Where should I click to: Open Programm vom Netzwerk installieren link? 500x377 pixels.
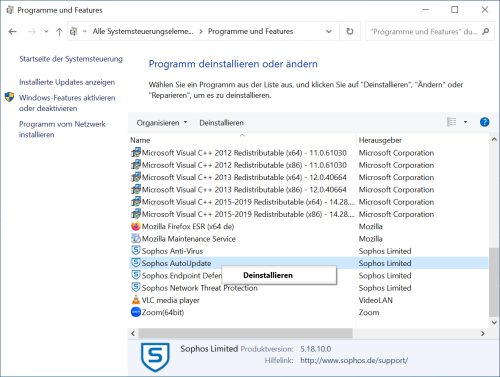pyautogui.click(x=62, y=129)
